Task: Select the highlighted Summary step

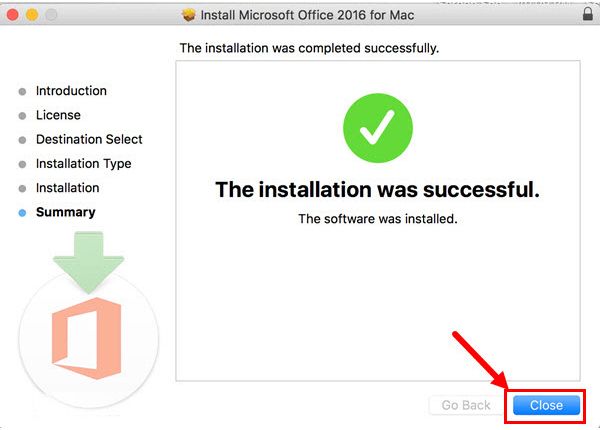Action: tap(66, 212)
